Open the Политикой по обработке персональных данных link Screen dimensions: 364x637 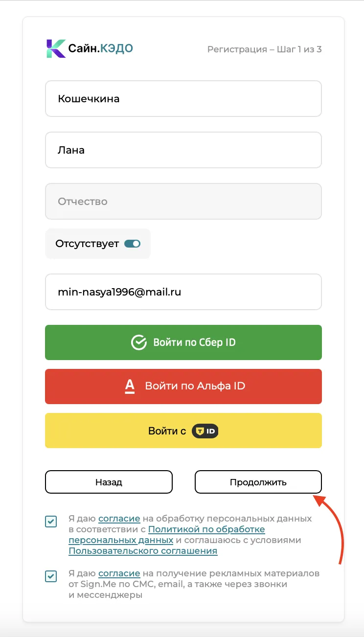tap(167, 535)
